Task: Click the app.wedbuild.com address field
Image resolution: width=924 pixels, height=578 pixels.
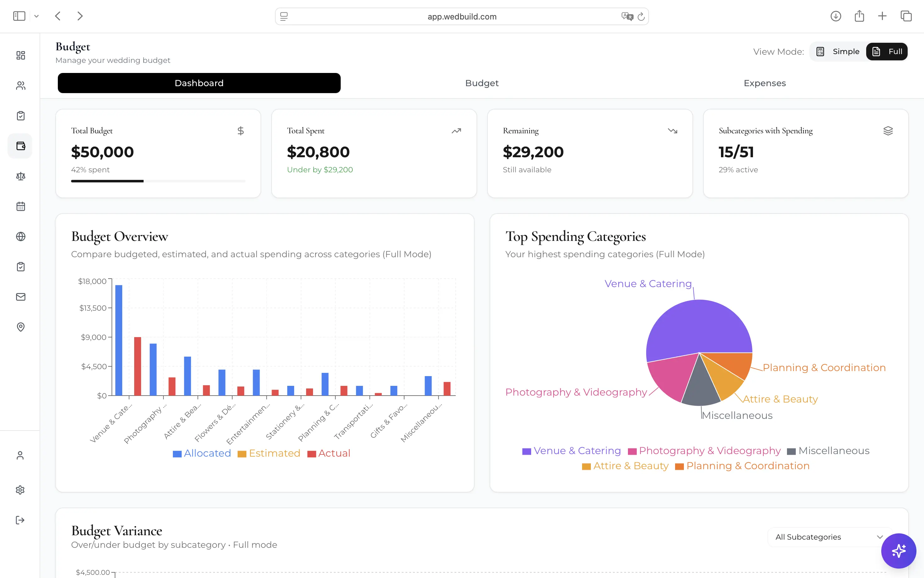Action: click(462, 16)
